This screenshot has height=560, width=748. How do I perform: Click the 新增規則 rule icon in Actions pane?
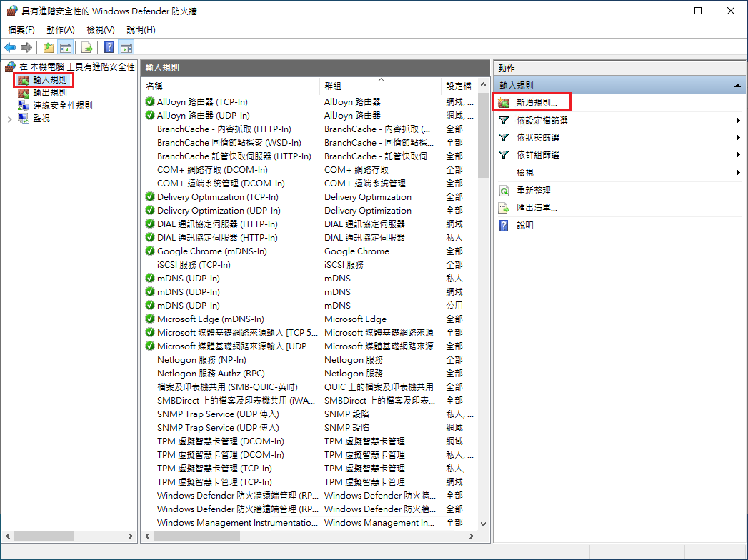tap(504, 103)
